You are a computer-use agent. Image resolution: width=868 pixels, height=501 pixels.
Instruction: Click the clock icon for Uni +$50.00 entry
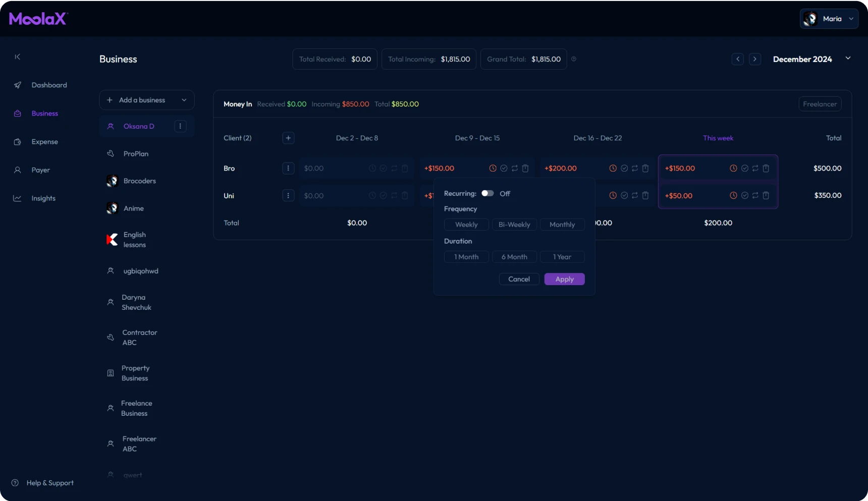(734, 196)
